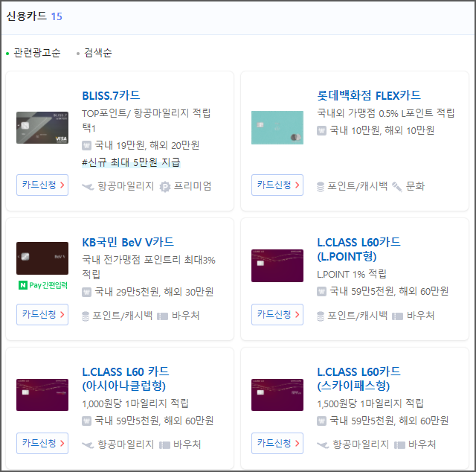Click airplane 항공마일리지 icon on 아시아나클럽형 card
Viewport: 476px width, 472px height.
[88, 445]
